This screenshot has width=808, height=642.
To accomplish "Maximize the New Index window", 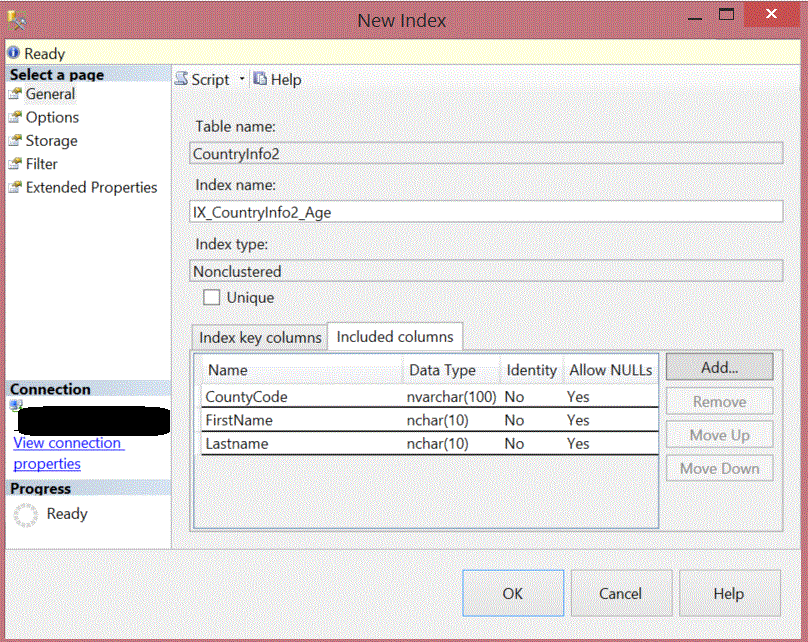I will click(x=727, y=14).
